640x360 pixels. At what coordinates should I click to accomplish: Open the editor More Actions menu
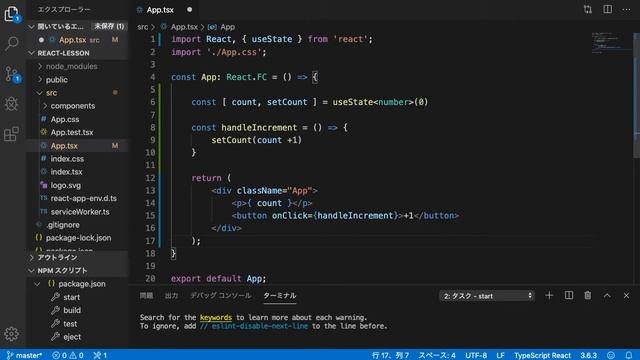point(627,9)
